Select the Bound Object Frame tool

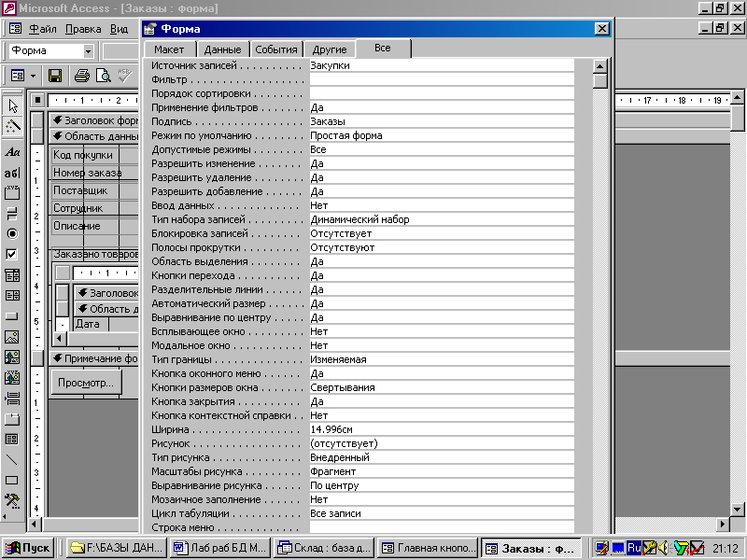coord(12,378)
